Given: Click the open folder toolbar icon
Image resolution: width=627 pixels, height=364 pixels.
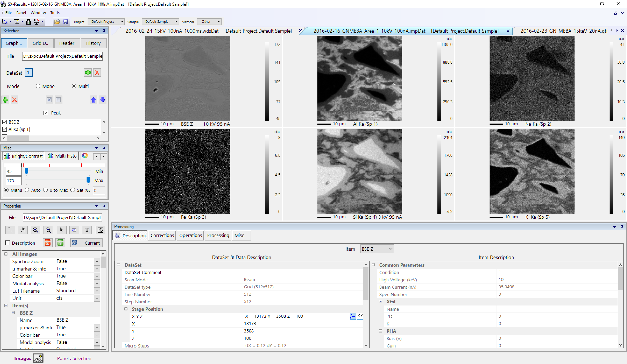Looking at the screenshot, I should [57, 22].
